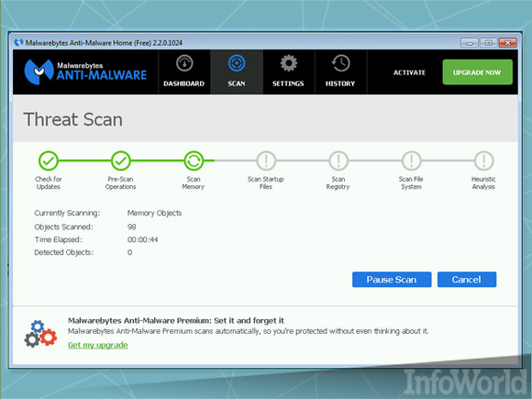532x399 pixels.
Task: Click the Detected Objects label
Action: click(64, 252)
